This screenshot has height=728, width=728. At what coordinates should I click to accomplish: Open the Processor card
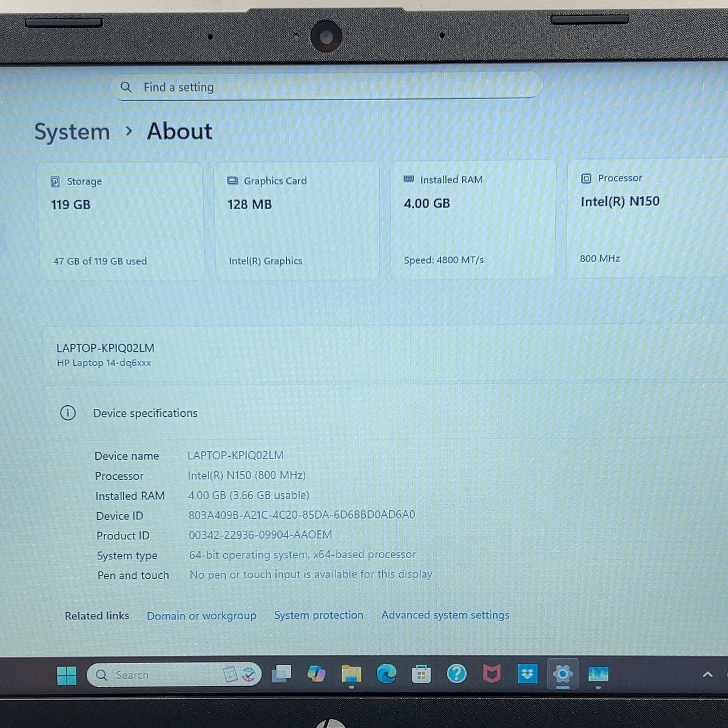click(647, 218)
